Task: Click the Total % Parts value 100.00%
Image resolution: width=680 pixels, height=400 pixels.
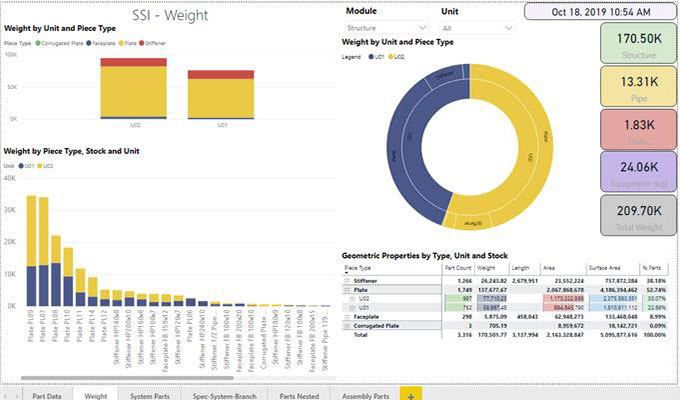Action: [x=654, y=335]
